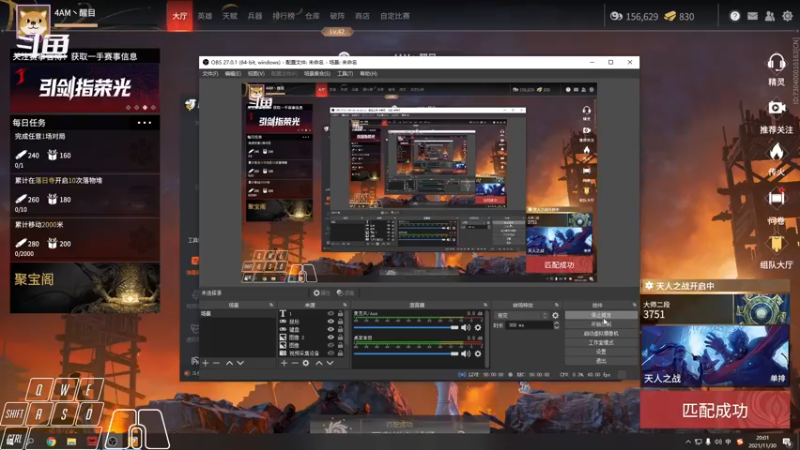
Task: Toggle visibility eye of 图像 2 source
Action: tap(331, 337)
